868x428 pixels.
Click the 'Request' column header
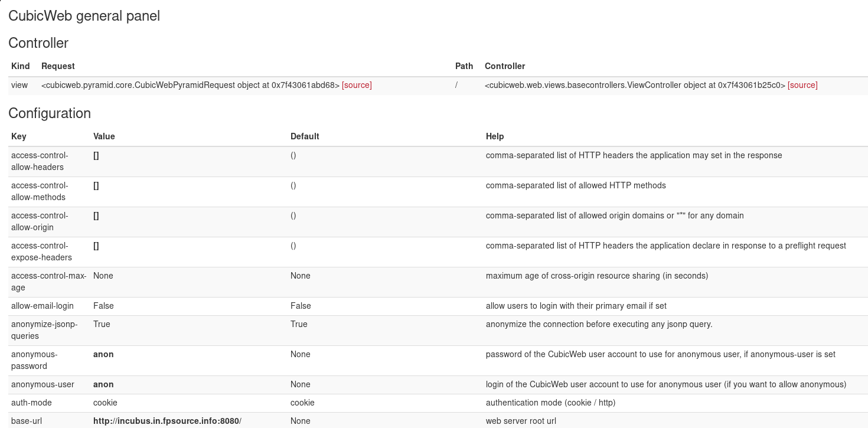click(58, 66)
